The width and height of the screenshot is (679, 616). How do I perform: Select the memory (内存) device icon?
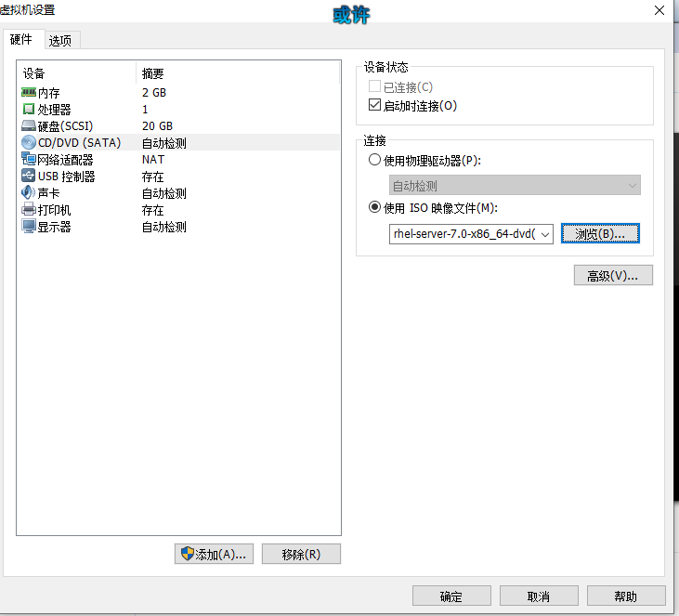pos(29,92)
